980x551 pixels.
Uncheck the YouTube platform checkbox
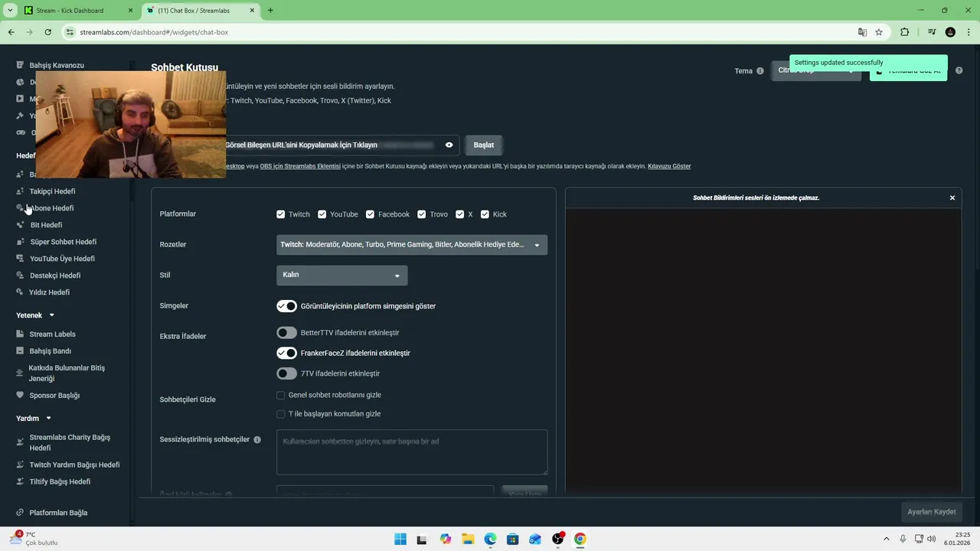(x=322, y=214)
